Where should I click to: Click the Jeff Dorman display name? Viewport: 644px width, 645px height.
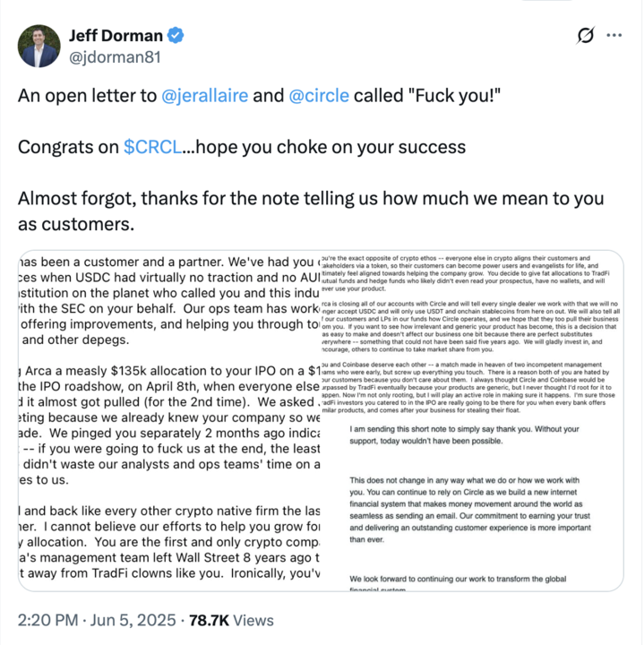(116, 37)
